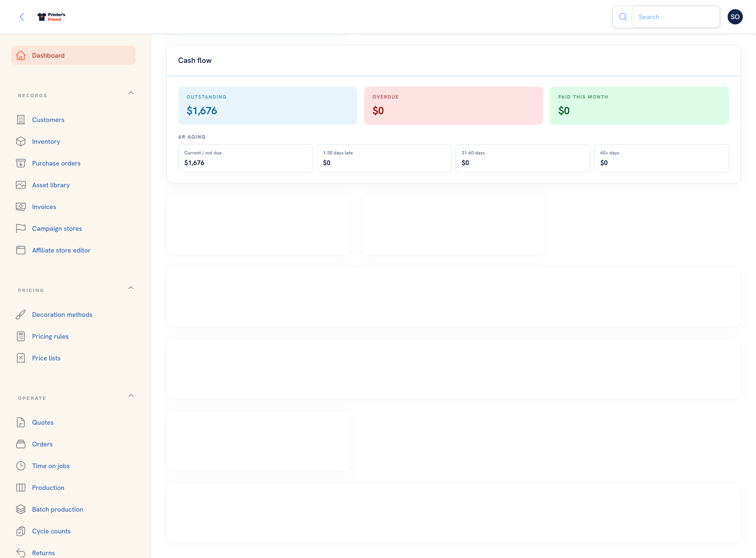Open Returns link
The image size is (756, 558).
(43, 553)
